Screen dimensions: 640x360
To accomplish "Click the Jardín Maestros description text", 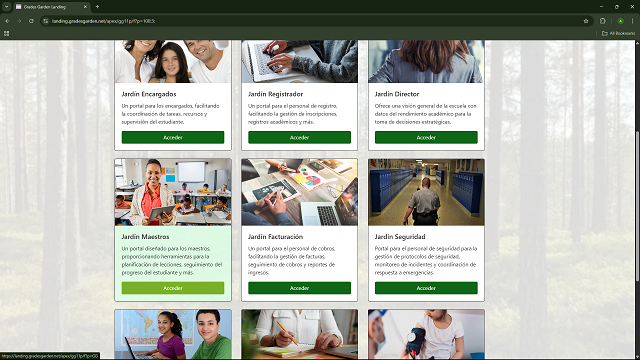I will pyautogui.click(x=172, y=260).
